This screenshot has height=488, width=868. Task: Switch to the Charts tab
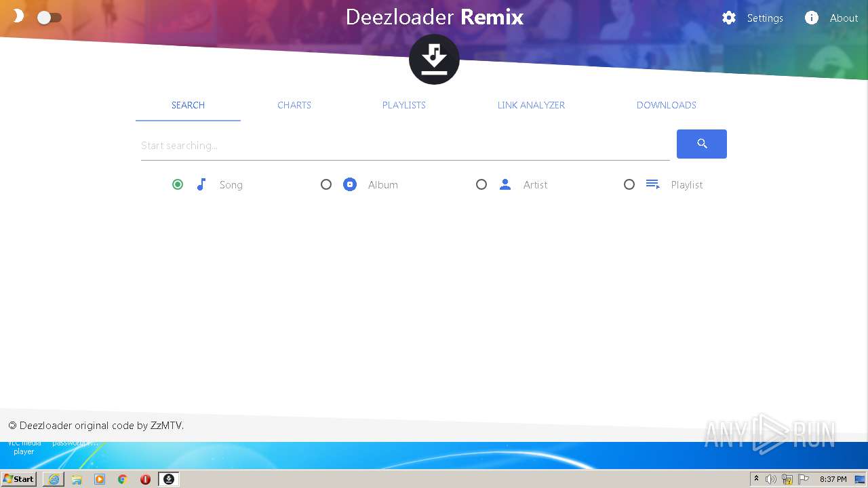[294, 105]
